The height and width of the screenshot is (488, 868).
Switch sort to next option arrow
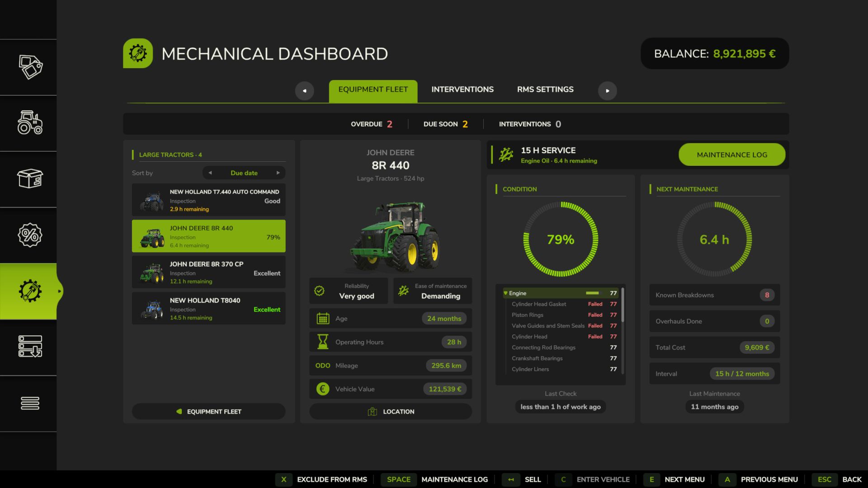(278, 173)
